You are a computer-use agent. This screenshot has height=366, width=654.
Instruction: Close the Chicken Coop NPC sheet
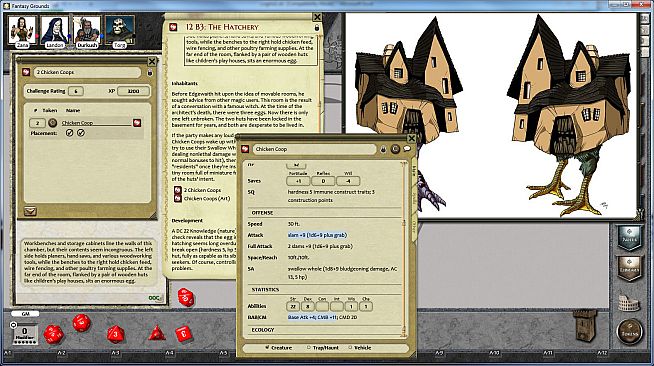click(x=412, y=138)
